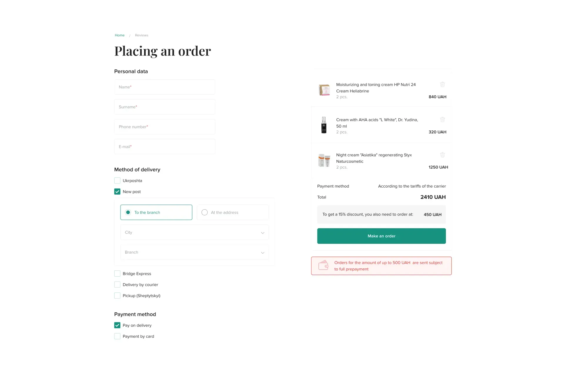Check Delivery by courier option
Screen dimensions: 588x372
tap(117, 284)
